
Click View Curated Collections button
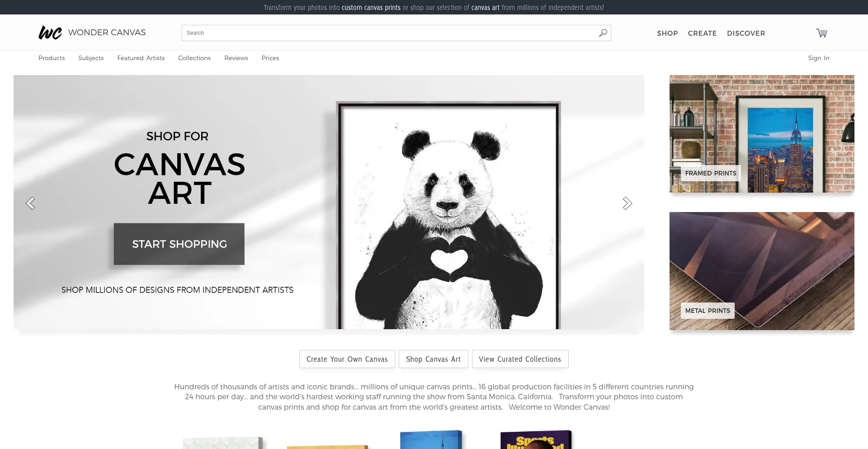520,359
